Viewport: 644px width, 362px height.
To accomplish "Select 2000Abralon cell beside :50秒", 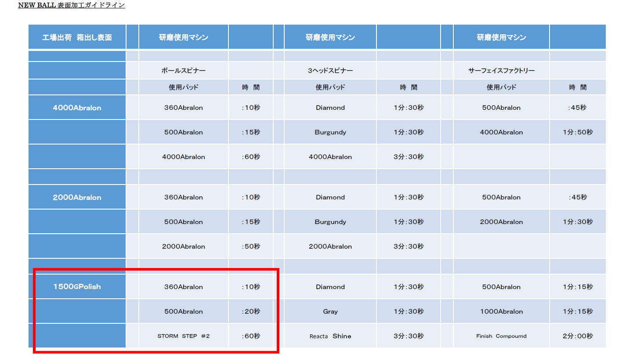I will [184, 246].
